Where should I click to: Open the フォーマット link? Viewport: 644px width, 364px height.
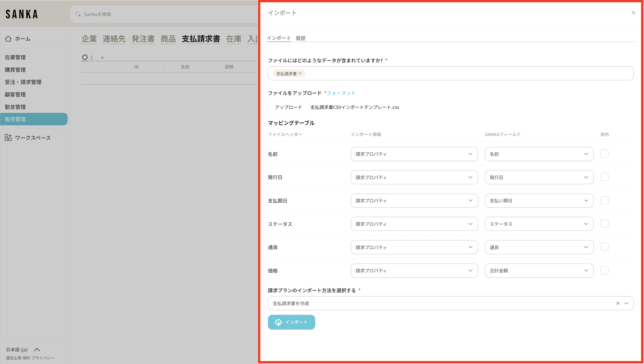coord(341,93)
